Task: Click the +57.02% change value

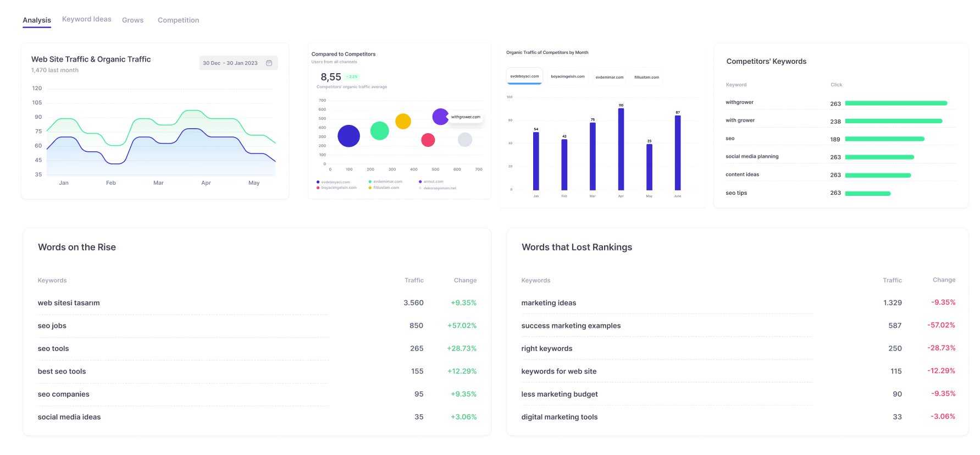Action: pyautogui.click(x=462, y=326)
